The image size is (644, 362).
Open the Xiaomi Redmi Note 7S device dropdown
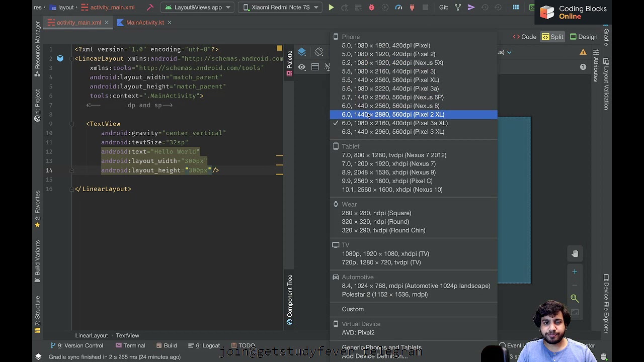[x=281, y=8]
